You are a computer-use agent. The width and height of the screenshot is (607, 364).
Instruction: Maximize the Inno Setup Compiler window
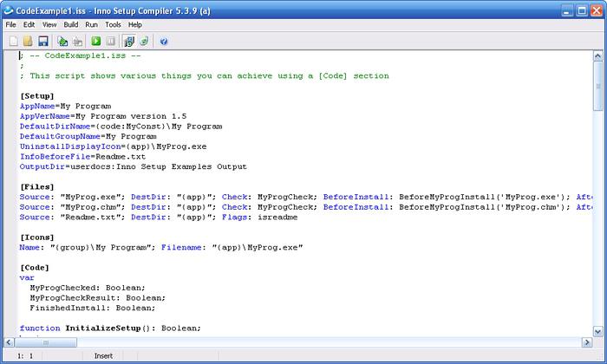point(582,10)
